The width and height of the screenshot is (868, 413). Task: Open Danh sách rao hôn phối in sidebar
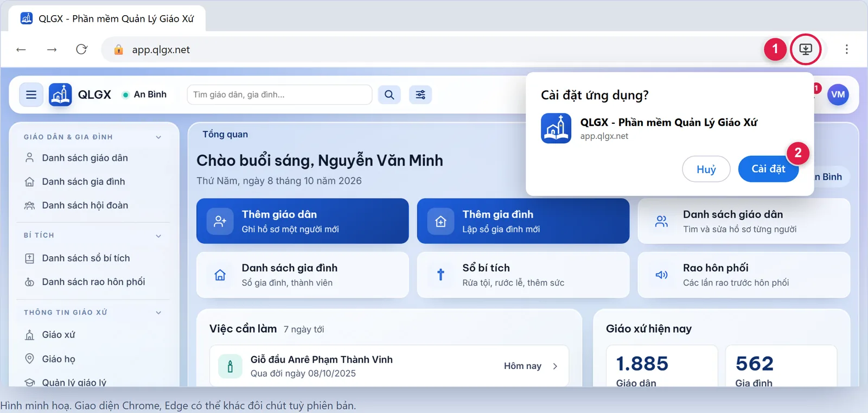tap(93, 282)
